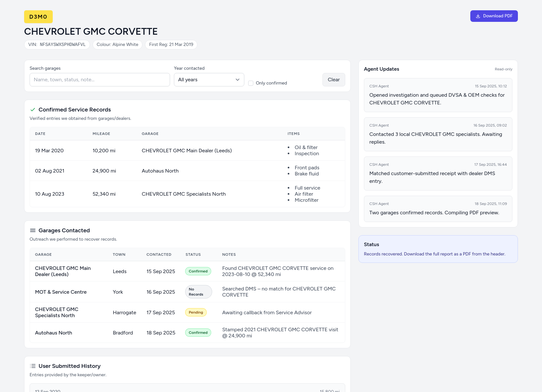Click the Mileage column header in service records
The width and height of the screenshot is (542, 392).
point(101,134)
